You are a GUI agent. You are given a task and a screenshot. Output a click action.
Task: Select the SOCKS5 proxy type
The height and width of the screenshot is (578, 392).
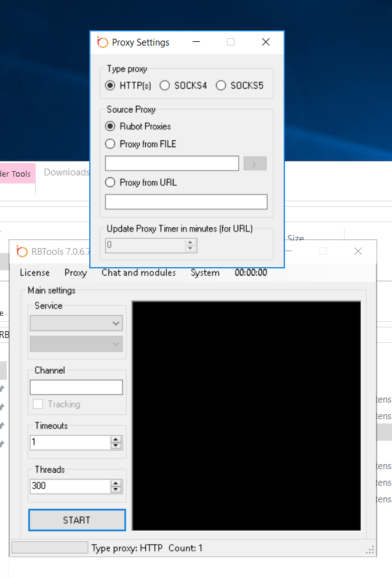221,86
